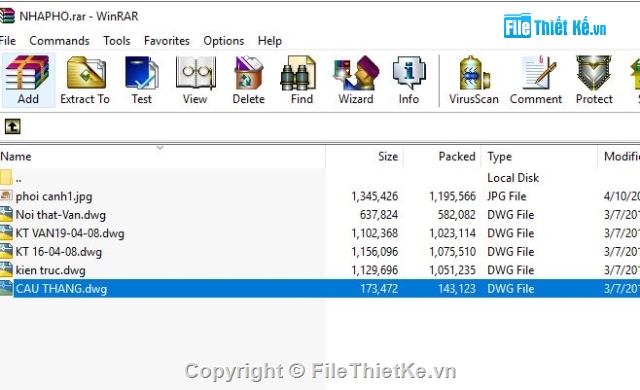Click the Delete toolbar icon

pos(249,80)
